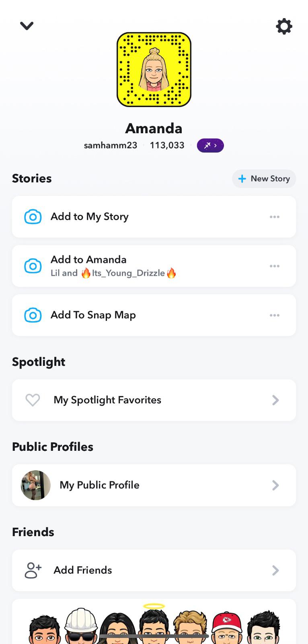Select the Add Friends label
This screenshot has height=644, width=308.
83,570
